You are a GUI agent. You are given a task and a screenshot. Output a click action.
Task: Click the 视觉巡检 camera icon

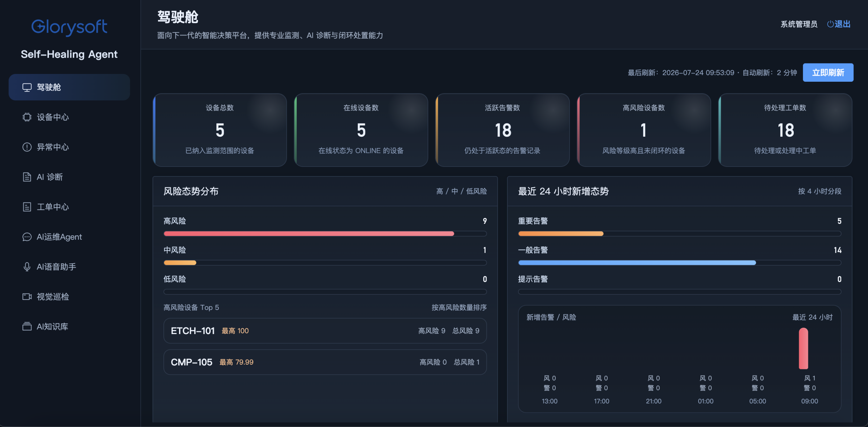(x=27, y=297)
